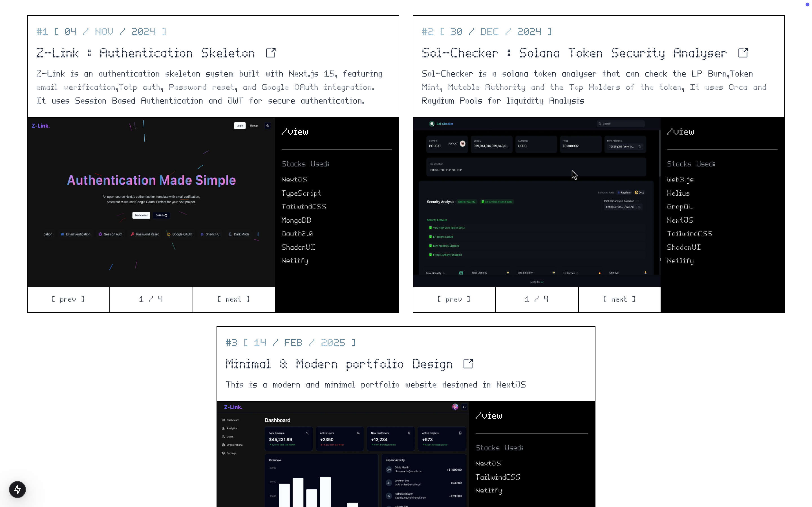The image size is (812, 507).
Task: Click Sol-Checker logo in preview
Action: click(x=432, y=124)
